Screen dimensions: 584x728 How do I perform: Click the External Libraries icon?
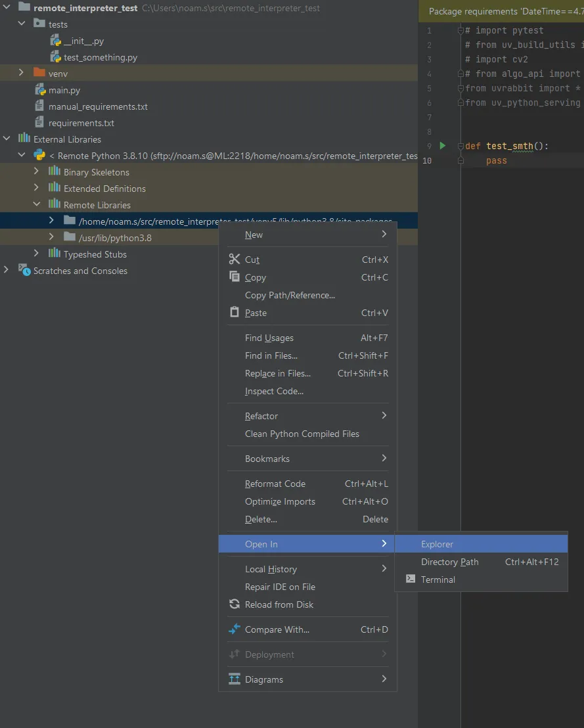[24, 138]
